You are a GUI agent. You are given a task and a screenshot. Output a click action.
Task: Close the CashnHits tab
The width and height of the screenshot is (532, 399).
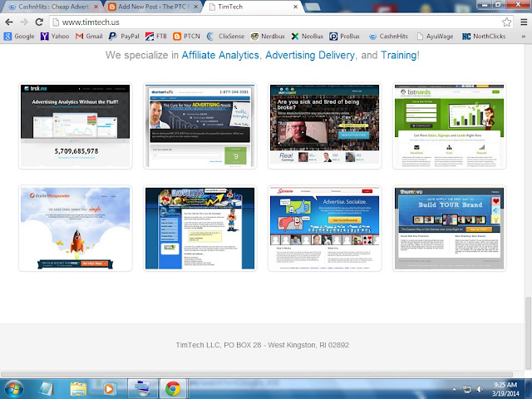(x=96, y=7)
